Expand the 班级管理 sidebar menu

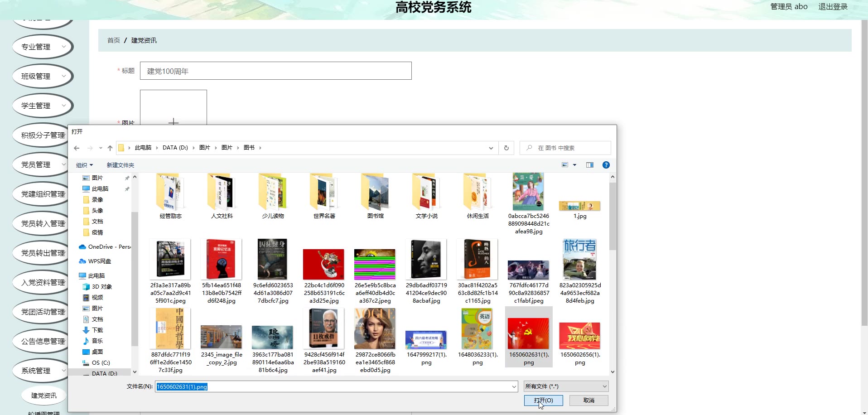coord(43,76)
